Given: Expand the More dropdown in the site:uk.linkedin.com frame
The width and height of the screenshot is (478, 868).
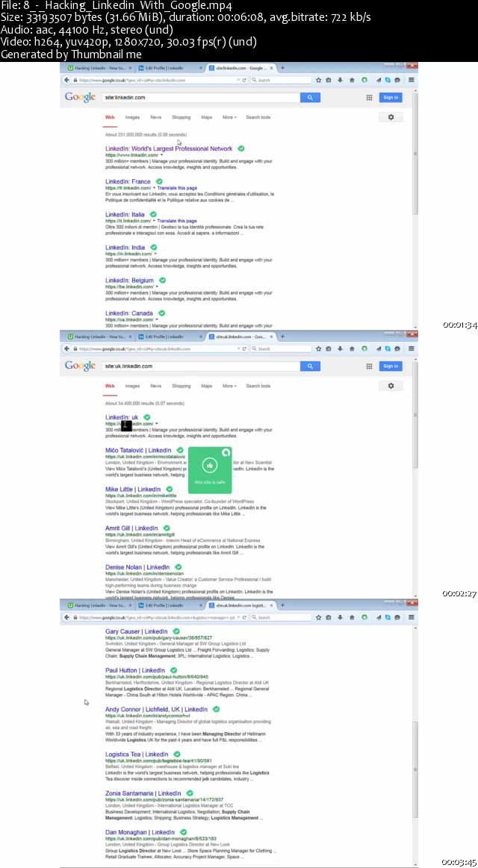Looking at the screenshot, I should (x=229, y=386).
